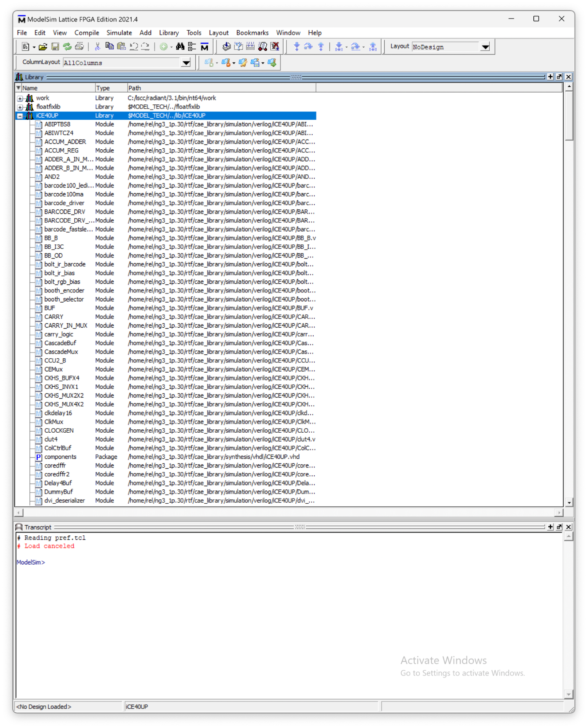This screenshot has height=728, width=588.
Task: Click the green Add Selected to Window icon
Action: coord(164,47)
